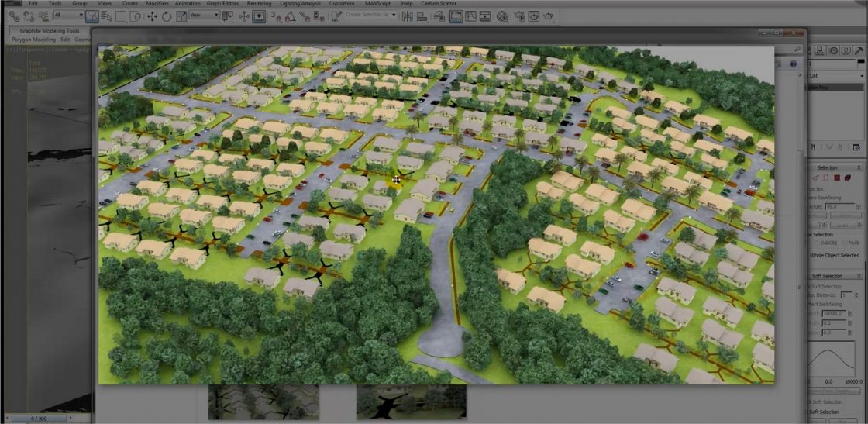Choose the Select and Move tool
The width and height of the screenshot is (868, 424).
pos(153,16)
